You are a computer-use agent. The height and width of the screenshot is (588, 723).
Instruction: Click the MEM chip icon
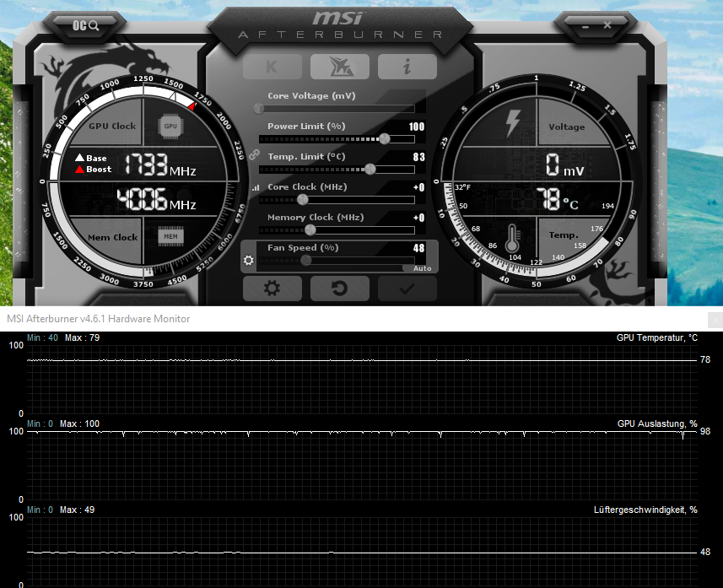click(170, 236)
